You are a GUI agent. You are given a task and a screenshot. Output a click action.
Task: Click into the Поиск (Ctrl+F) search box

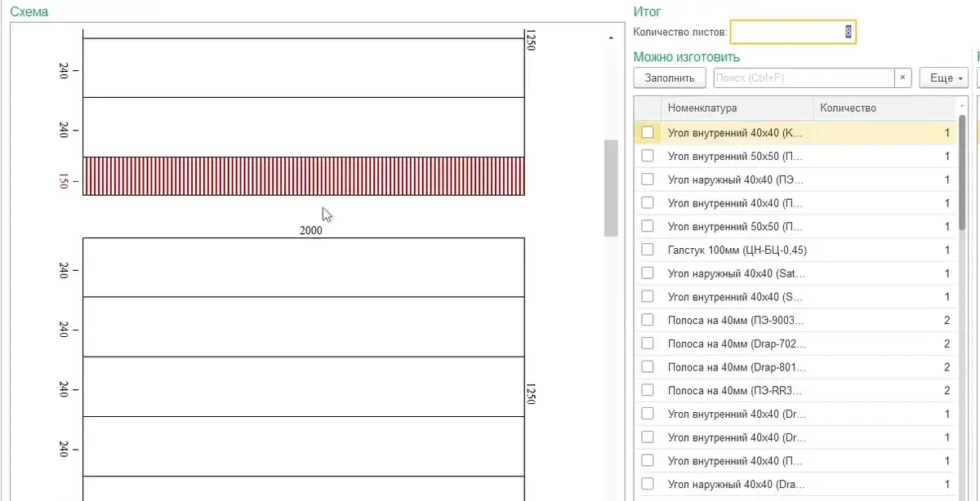point(804,78)
